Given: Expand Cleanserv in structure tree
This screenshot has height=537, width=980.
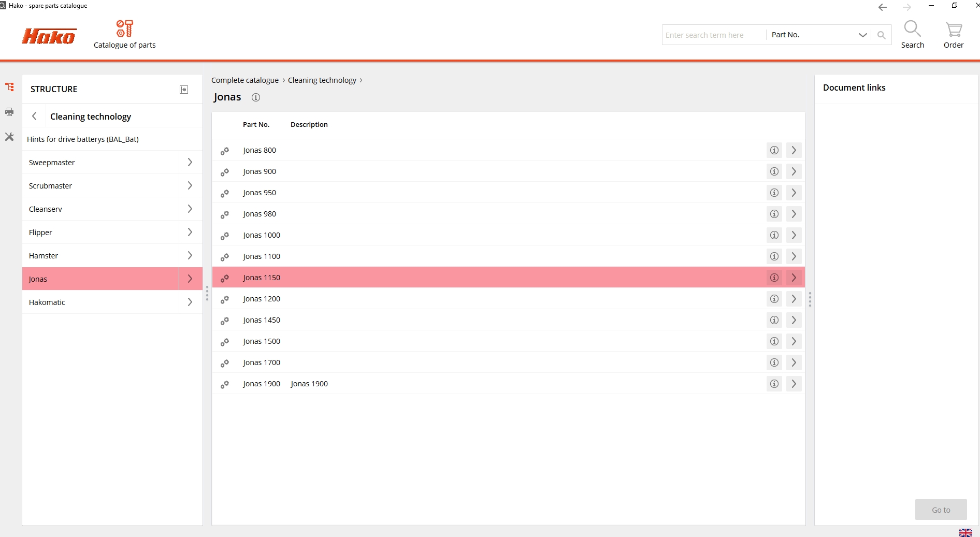Looking at the screenshot, I should pos(190,209).
